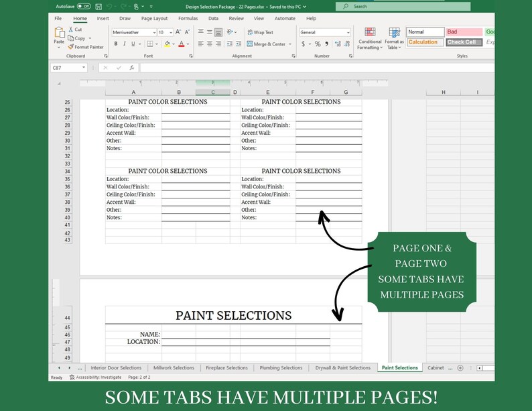Screen dimensions: 532x411
Task: Open the General number format dropdown
Action: [348, 33]
